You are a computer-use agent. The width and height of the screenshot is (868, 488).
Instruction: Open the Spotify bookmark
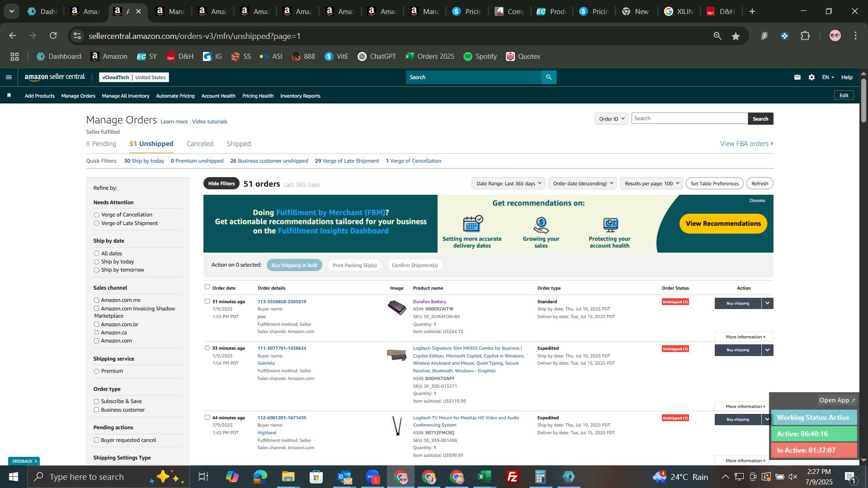pos(480,56)
